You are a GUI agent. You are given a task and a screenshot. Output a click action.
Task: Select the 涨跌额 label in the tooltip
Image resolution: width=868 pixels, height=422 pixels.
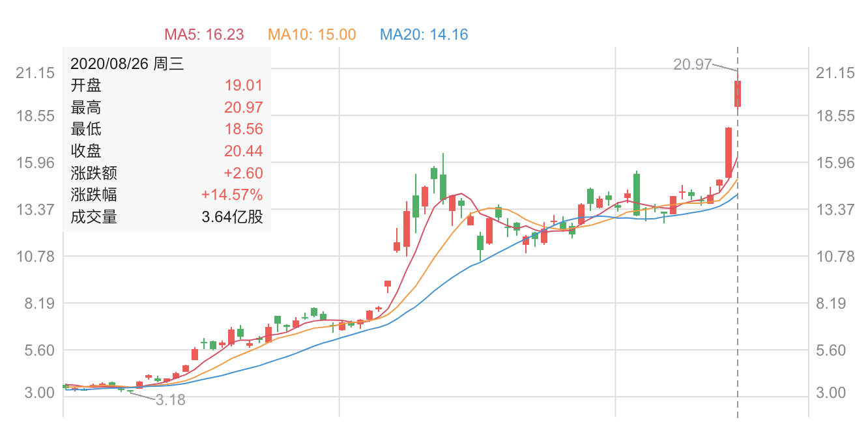coord(94,173)
